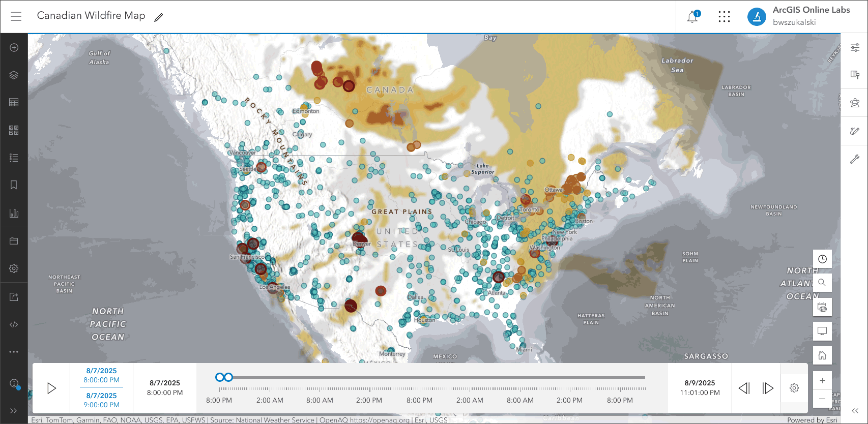Step time slider to next interval

tap(768, 388)
